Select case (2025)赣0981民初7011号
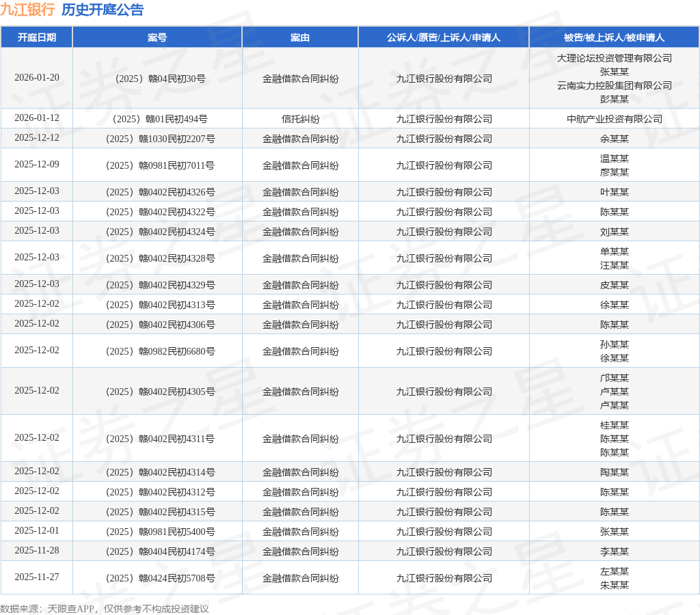The image size is (700, 615). tap(160, 165)
